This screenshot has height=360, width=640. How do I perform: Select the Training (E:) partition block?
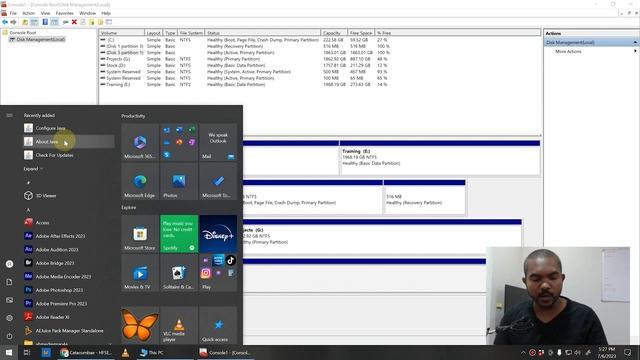440,158
